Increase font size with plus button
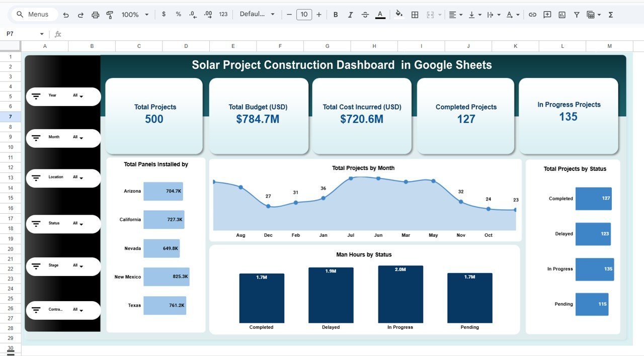644x356 pixels. pyautogui.click(x=319, y=15)
